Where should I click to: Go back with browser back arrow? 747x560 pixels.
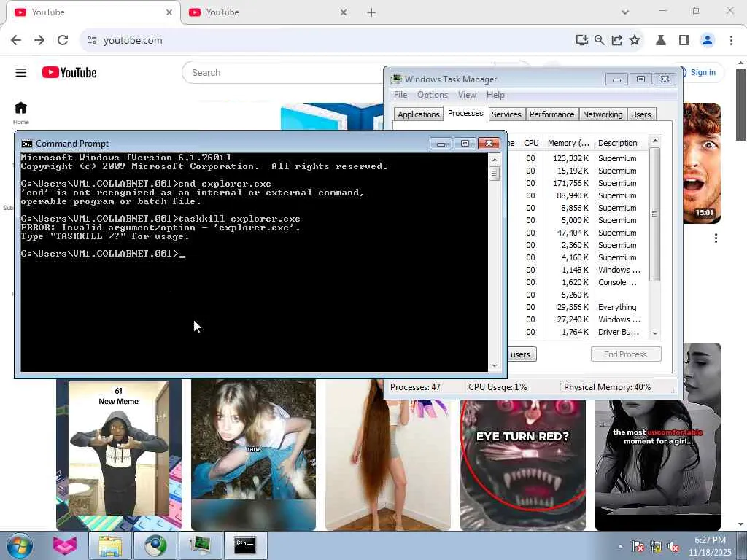pos(16,41)
